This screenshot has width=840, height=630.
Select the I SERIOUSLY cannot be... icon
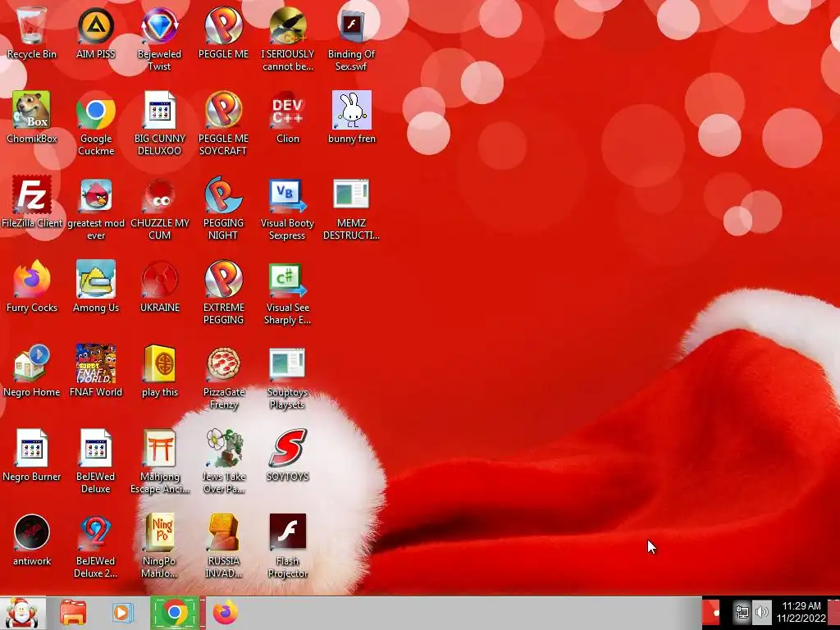[288, 39]
